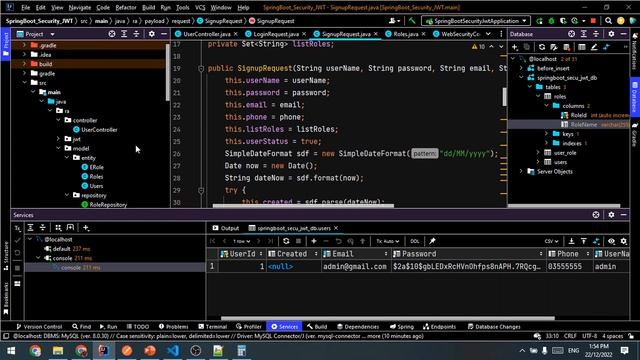Open Database panel settings gear
640x360 pixels.
(x=611, y=34)
